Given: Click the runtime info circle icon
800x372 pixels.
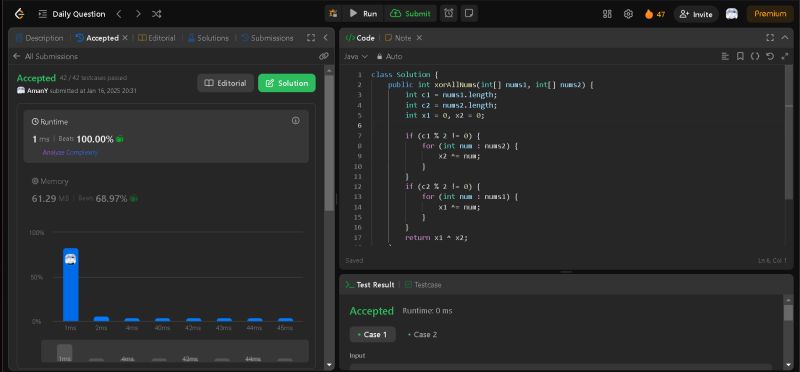Looking at the screenshot, I should tap(295, 120).
